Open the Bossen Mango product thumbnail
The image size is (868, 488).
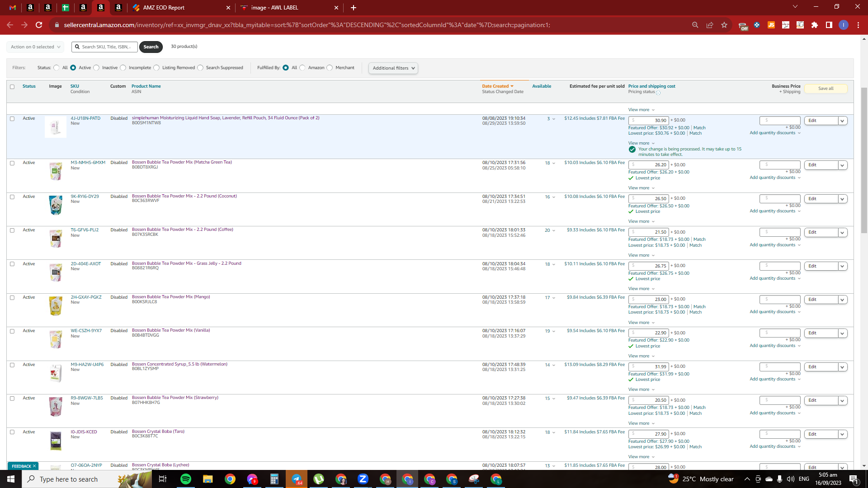click(x=56, y=306)
